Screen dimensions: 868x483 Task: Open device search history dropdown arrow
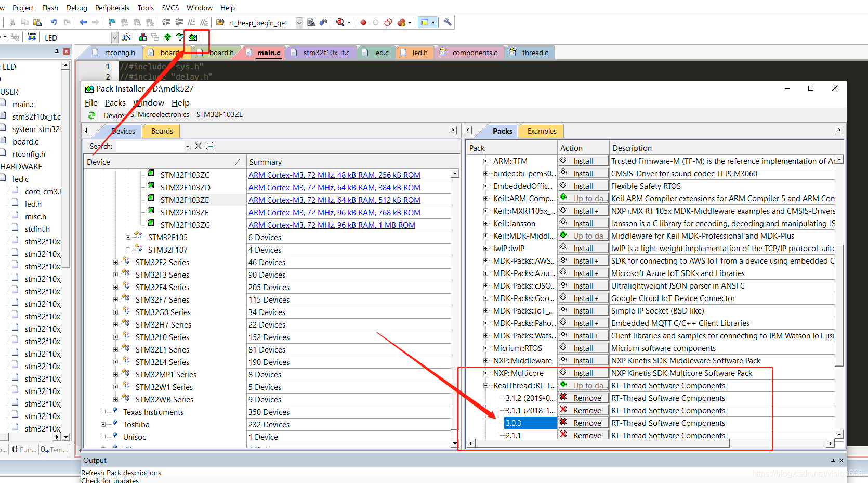pos(188,147)
